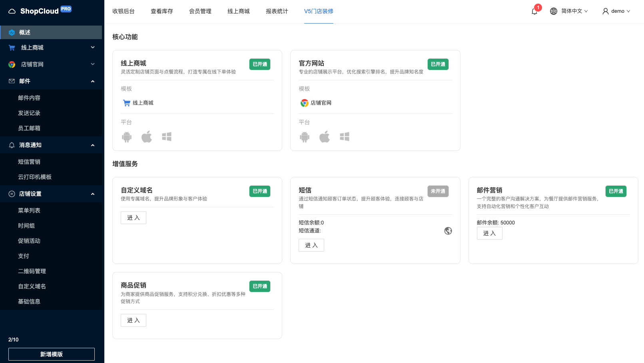Click the 店铺设置 icon in sidebar
This screenshot has width=644, height=363.
12,194
